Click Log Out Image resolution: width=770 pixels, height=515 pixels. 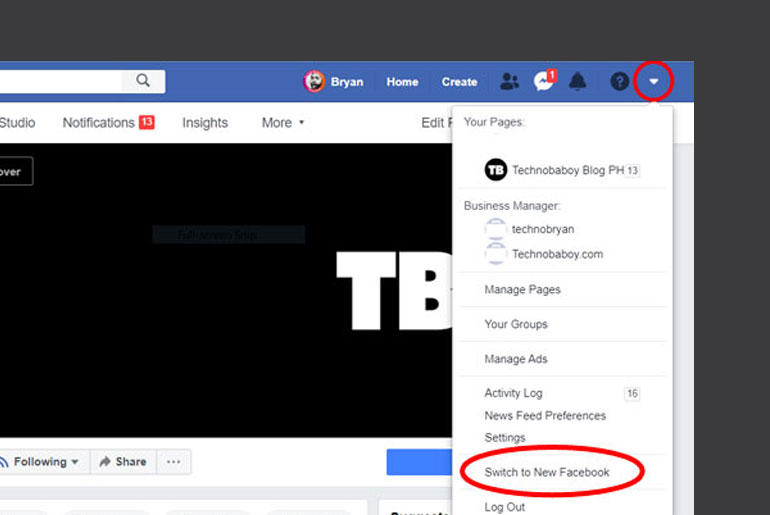point(504,507)
